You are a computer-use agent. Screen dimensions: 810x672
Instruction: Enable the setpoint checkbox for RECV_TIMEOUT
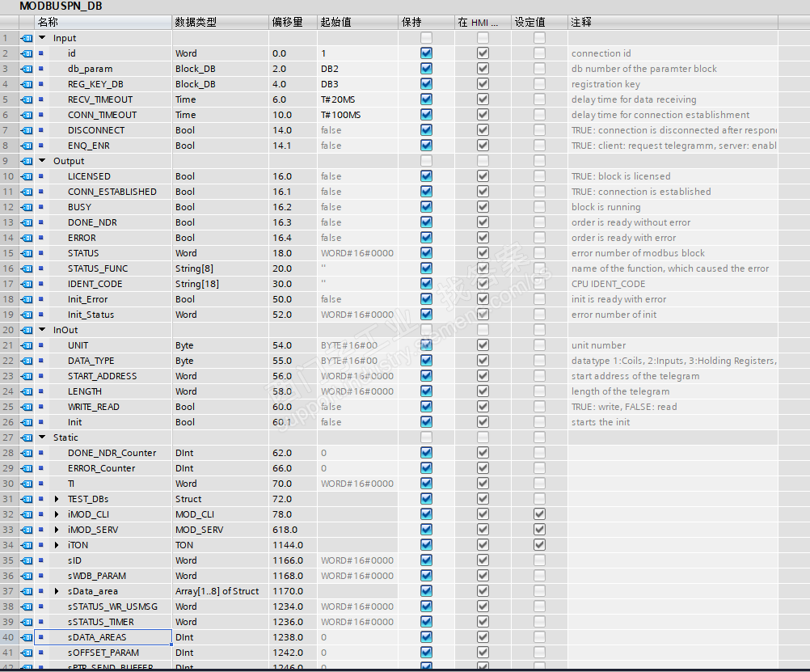tap(539, 99)
